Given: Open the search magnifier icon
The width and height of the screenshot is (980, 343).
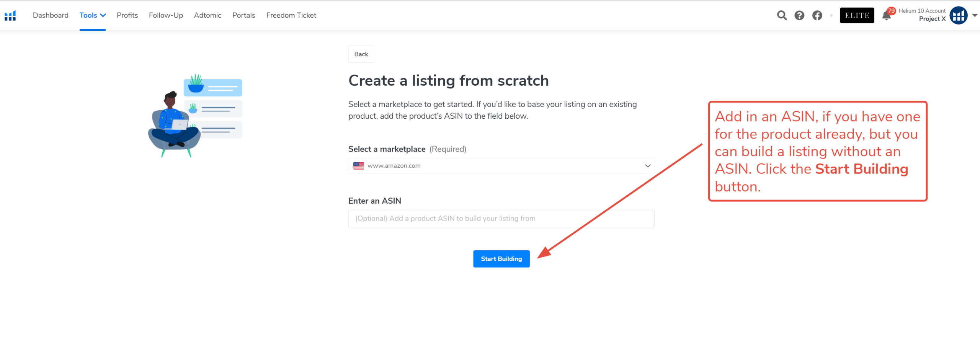Looking at the screenshot, I should point(782,15).
